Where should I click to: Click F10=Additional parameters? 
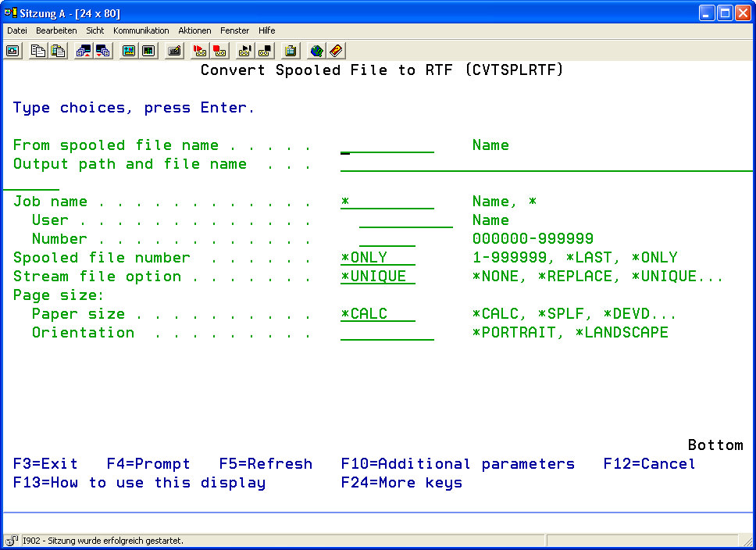point(457,464)
